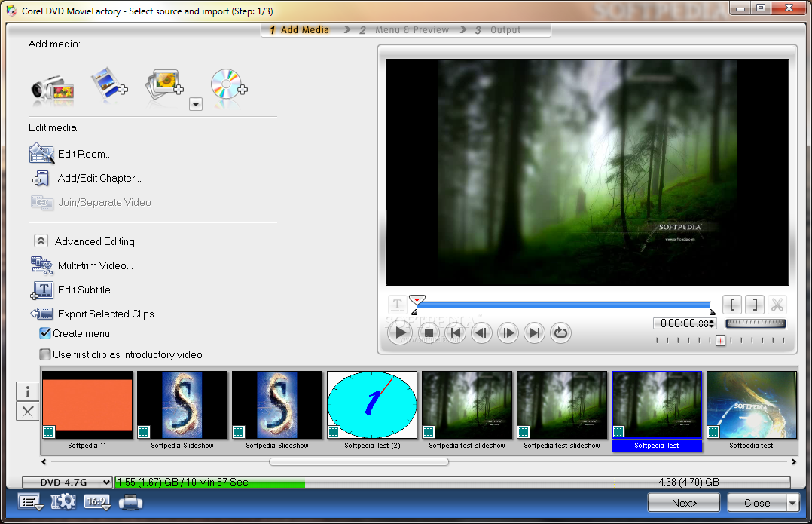The image size is (812, 524).
Task: Open the DVD 4.7G disc size dropdown
Action: coord(67,482)
